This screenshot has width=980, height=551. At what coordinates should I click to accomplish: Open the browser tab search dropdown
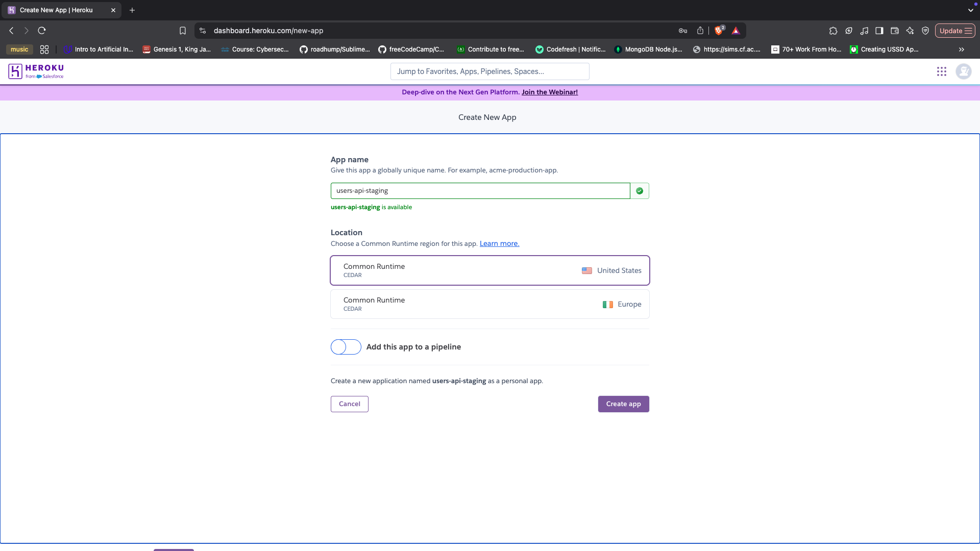tap(970, 10)
